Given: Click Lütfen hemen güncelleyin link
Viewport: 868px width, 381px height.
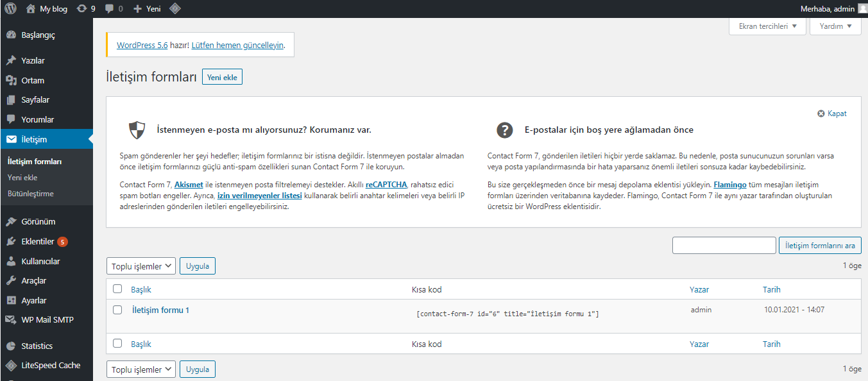Looking at the screenshot, I should 237,46.
